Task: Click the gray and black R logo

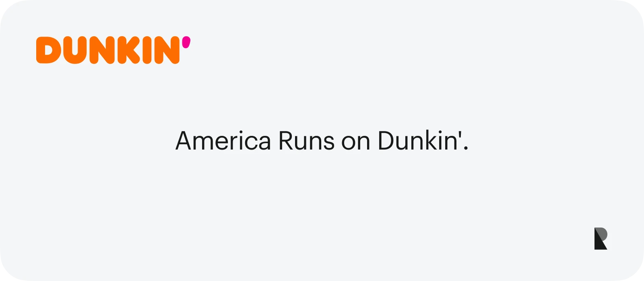Action: [x=601, y=238]
